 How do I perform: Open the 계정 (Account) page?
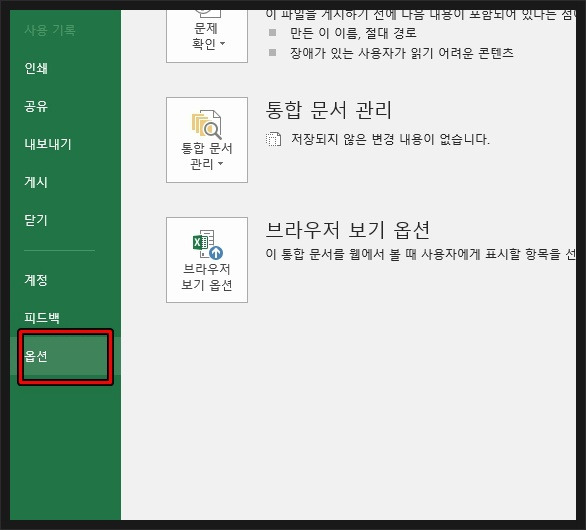36,280
